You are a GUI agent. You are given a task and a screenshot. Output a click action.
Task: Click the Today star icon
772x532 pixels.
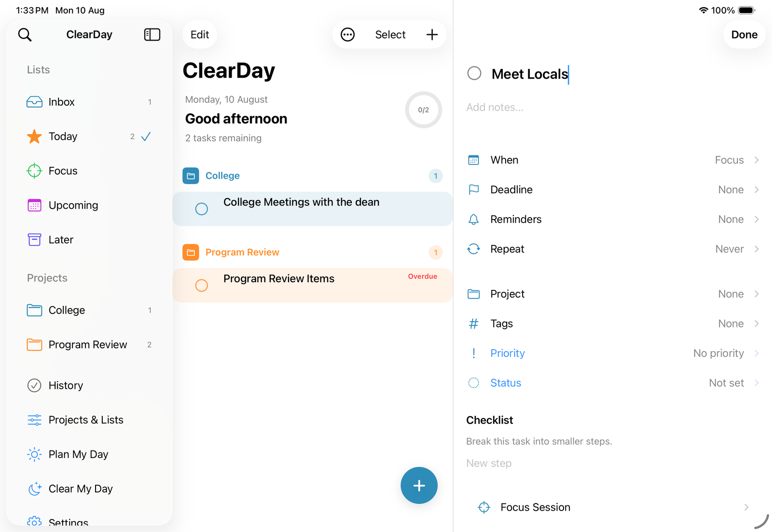[x=34, y=136]
